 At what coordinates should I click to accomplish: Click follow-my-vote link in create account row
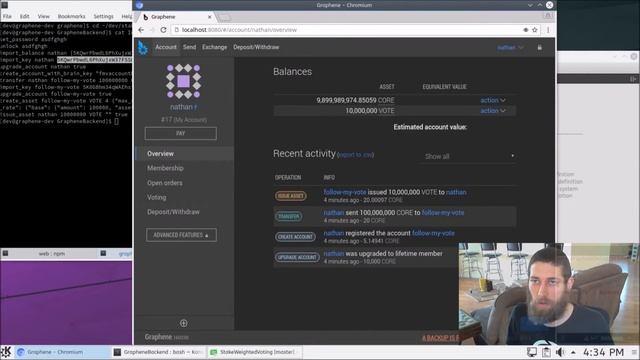pos(433,233)
